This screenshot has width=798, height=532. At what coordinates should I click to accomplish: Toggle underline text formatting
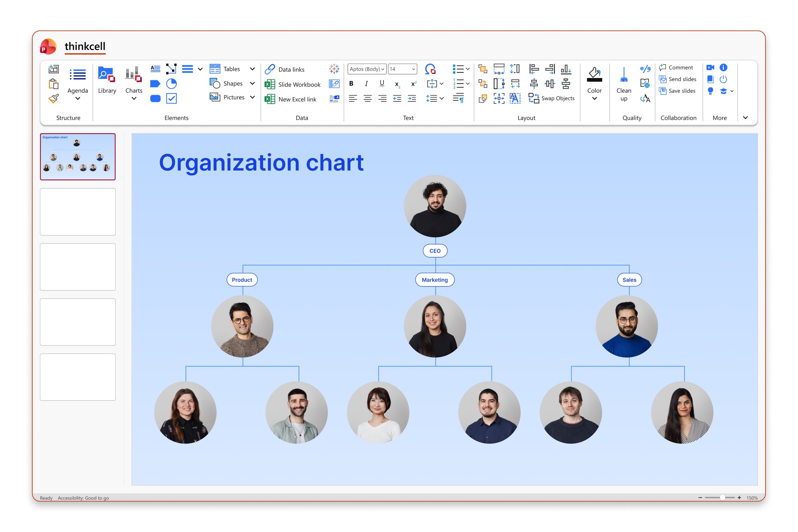[x=382, y=84]
